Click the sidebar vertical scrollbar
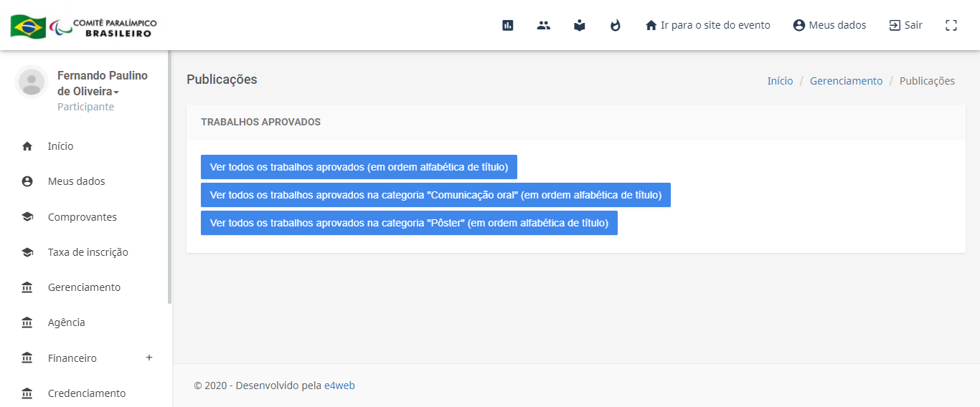Viewport: 980px width, 407px height. pyautogui.click(x=169, y=179)
